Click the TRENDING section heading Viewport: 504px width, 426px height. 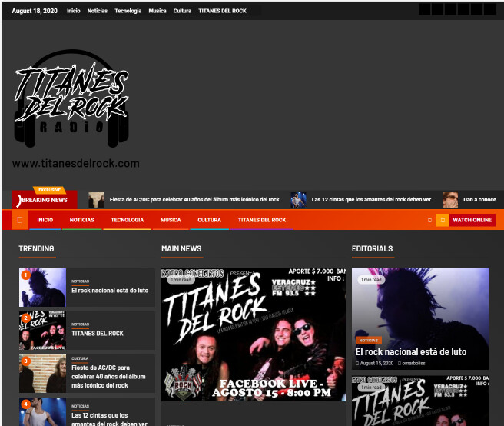click(36, 248)
